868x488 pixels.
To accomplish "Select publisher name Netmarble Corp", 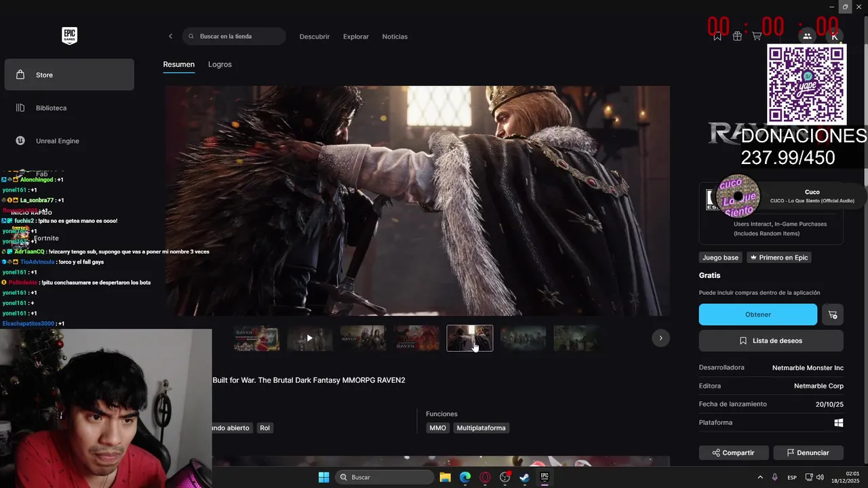I will coord(819,386).
